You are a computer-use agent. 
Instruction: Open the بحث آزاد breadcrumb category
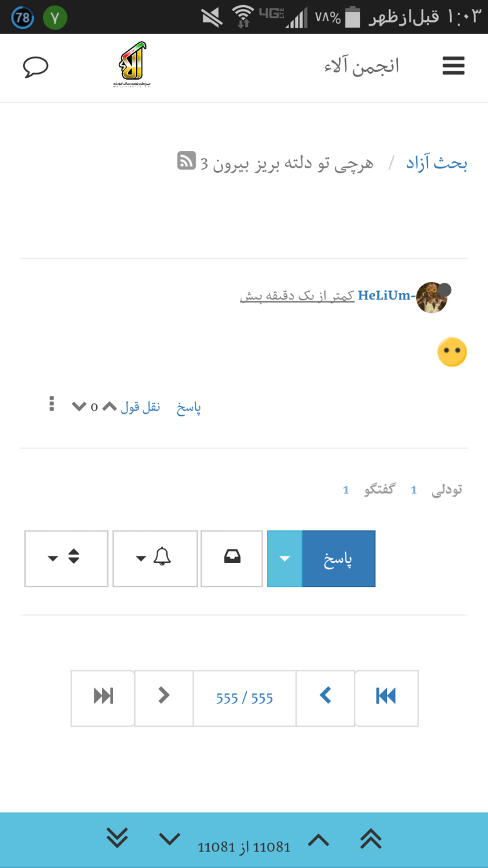point(437,163)
